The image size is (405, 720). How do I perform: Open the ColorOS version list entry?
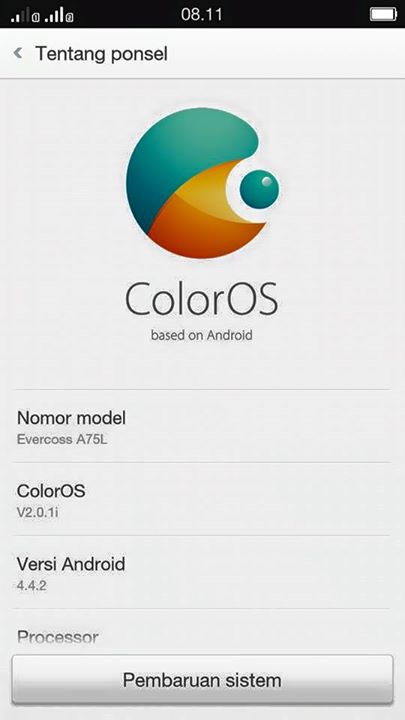click(x=202, y=499)
